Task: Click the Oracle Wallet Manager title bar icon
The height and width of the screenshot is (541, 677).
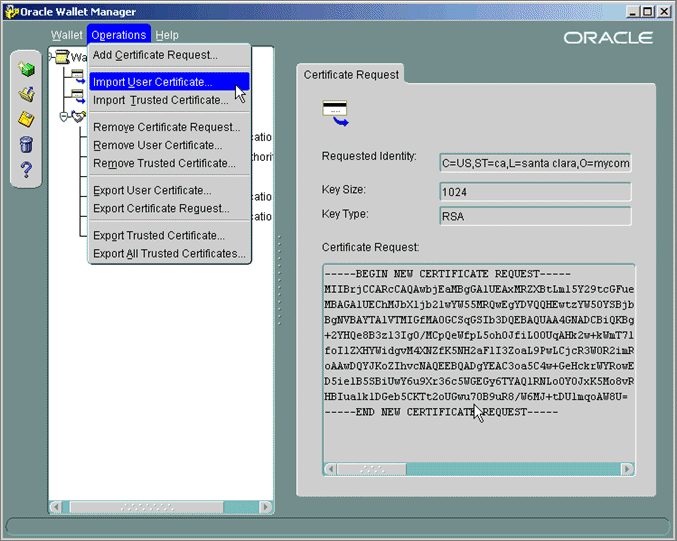Action: click(x=11, y=12)
